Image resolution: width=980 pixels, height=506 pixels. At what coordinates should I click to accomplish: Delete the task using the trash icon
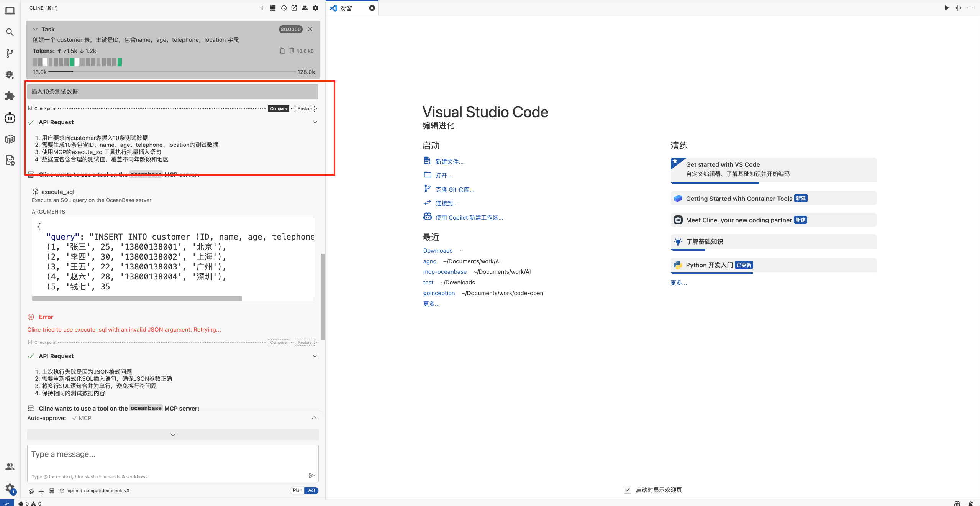pos(292,51)
